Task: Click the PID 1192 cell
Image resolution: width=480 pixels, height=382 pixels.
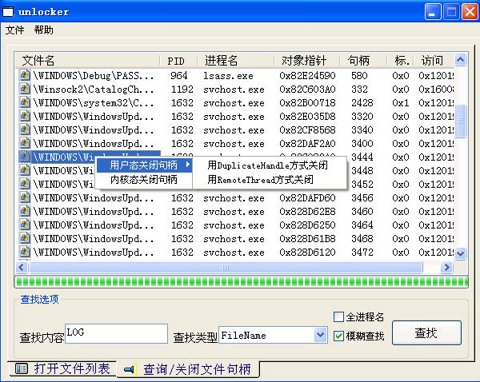Action: (x=182, y=89)
